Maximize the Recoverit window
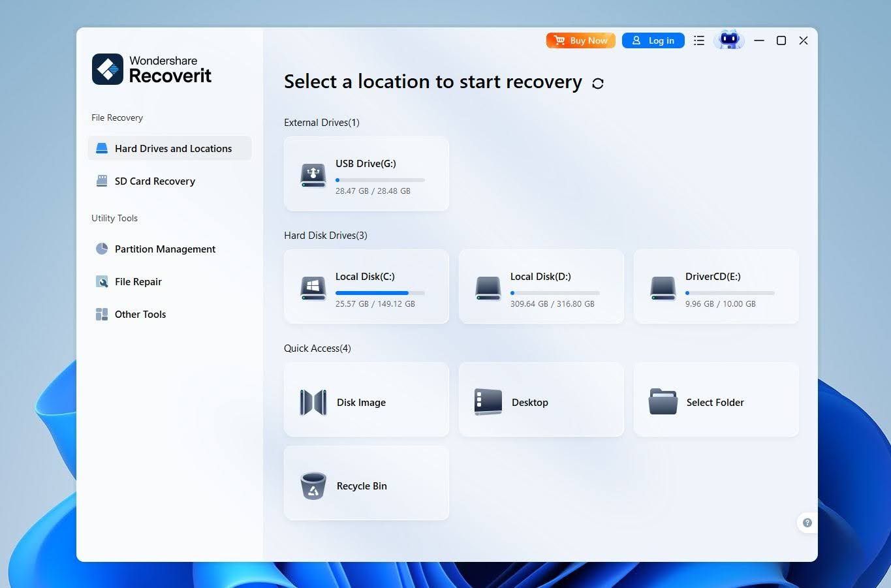 click(x=781, y=40)
